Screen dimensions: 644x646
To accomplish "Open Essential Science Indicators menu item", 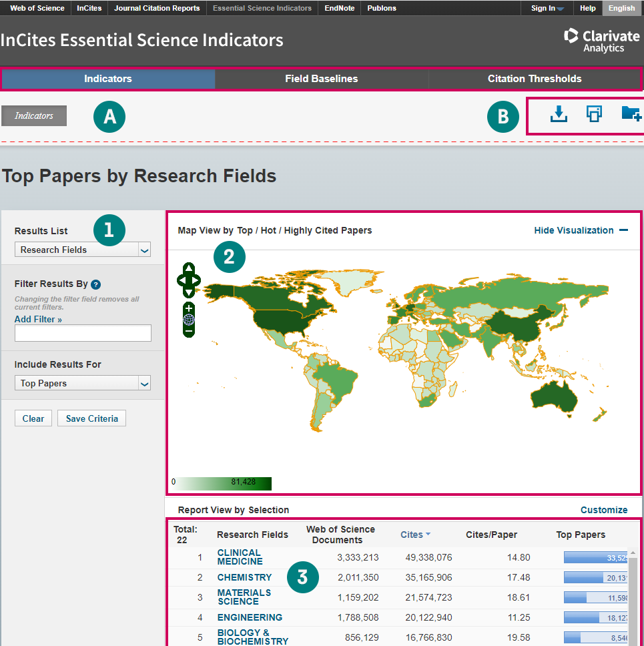I will [x=262, y=8].
